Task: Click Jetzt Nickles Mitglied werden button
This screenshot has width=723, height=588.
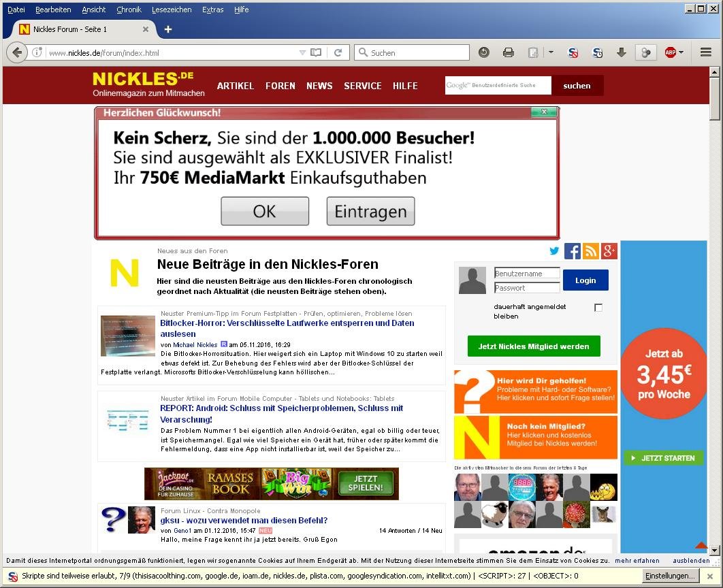Action: tap(534, 346)
